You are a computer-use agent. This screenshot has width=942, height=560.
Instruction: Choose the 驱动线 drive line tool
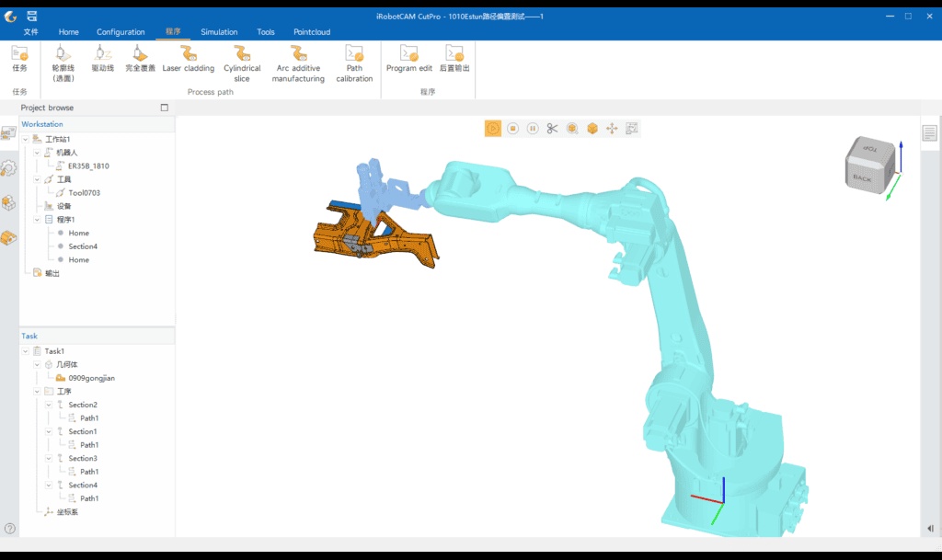pyautogui.click(x=103, y=59)
